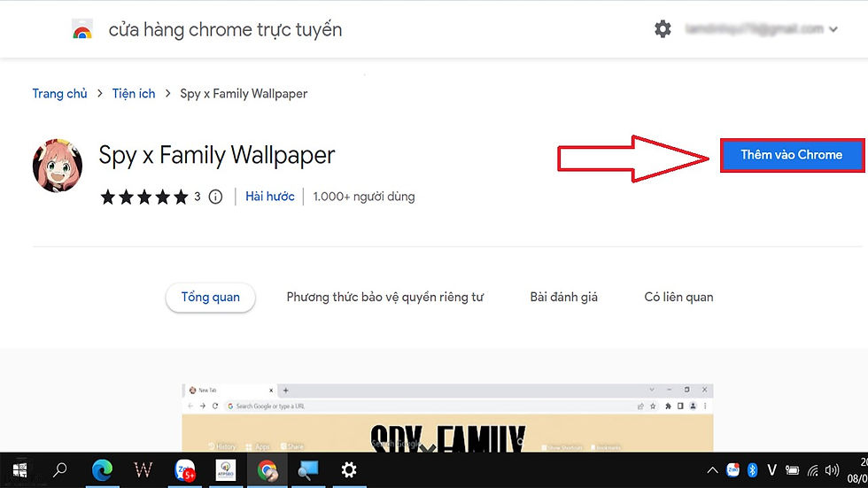Click the Anya extension avatar icon
The width and height of the screenshot is (868, 488).
pos(58,166)
